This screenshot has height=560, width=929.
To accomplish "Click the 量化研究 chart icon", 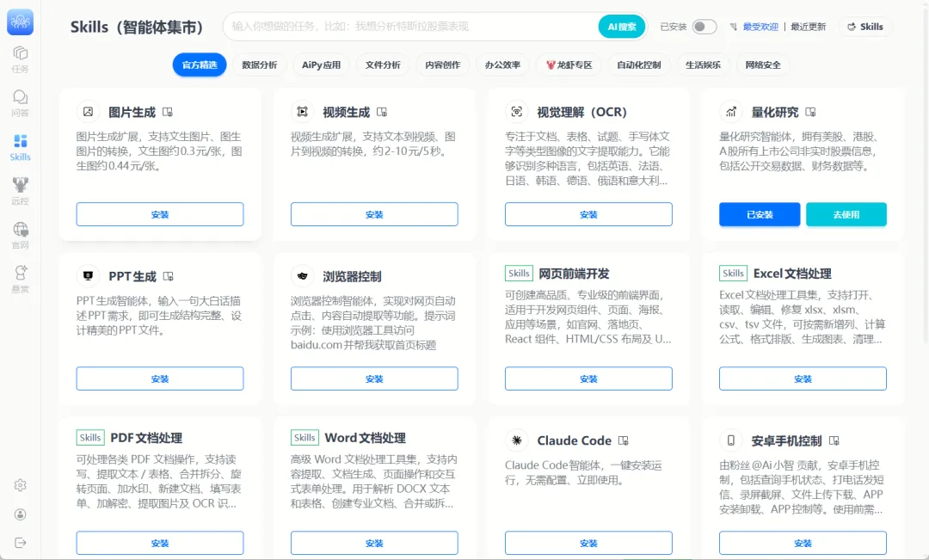I will [x=731, y=112].
